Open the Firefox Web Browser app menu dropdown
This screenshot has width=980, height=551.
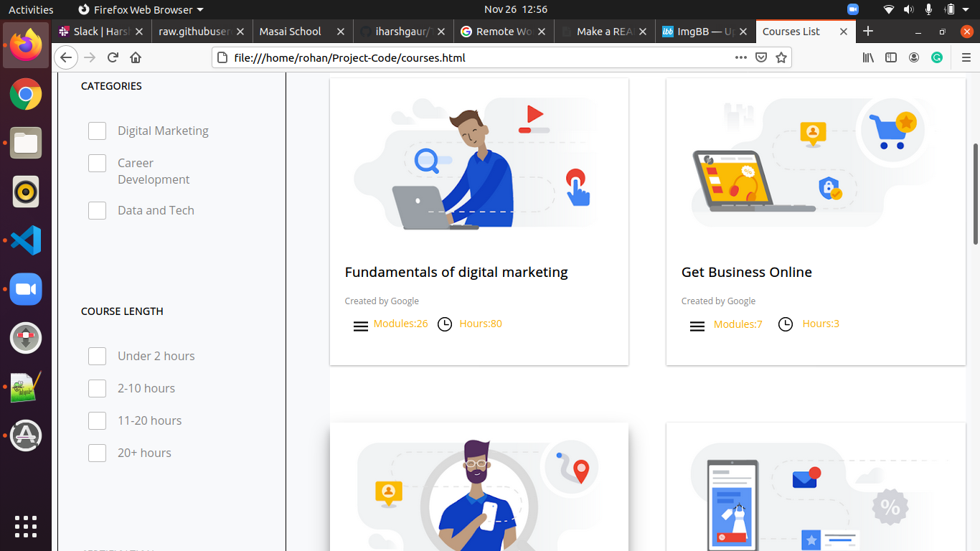pos(141,9)
